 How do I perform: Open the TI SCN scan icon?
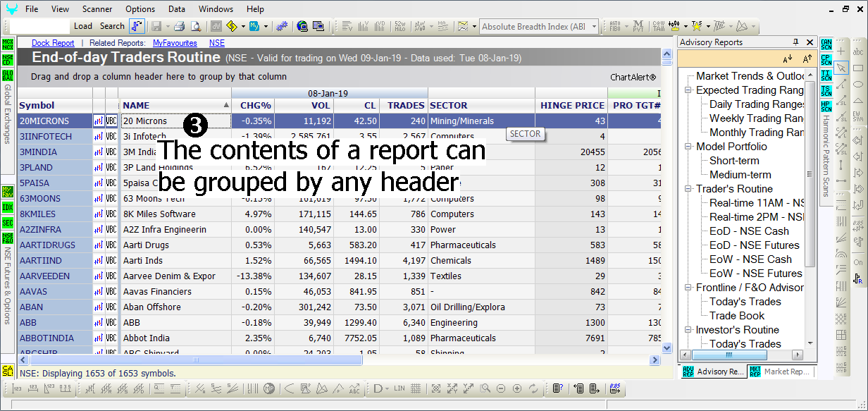pyautogui.click(x=826, y=75)
